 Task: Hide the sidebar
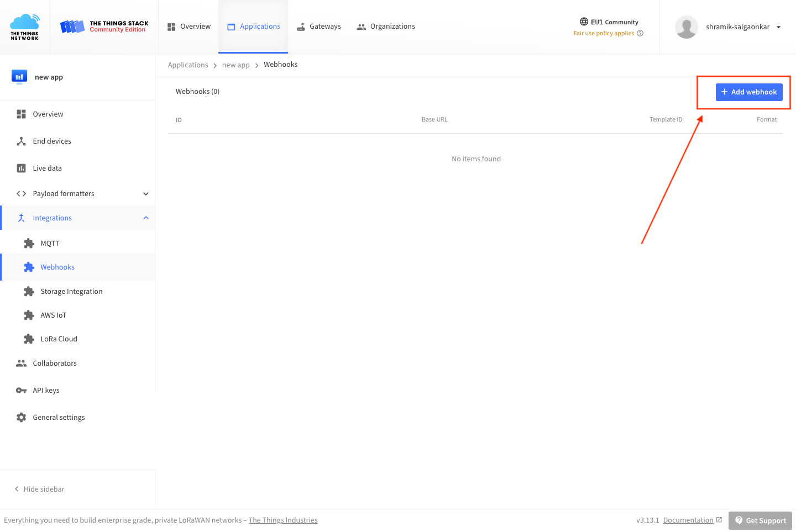(x=39, y=489)
